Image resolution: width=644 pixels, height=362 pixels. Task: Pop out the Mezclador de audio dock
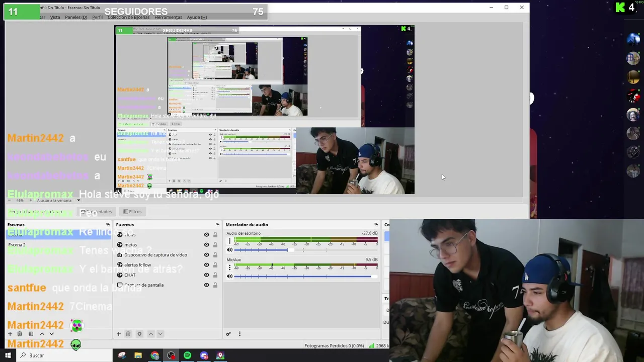click(376, 225)
